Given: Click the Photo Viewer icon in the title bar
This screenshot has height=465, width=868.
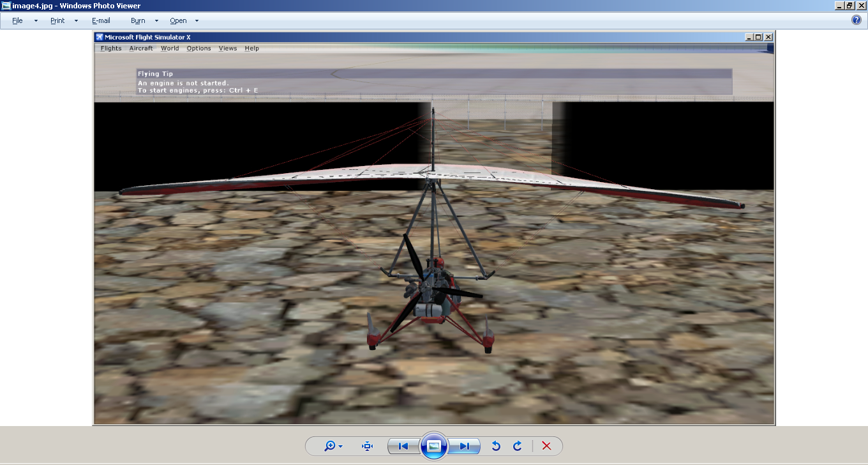Looking at the screenshot, I should (x=6, y=5).
